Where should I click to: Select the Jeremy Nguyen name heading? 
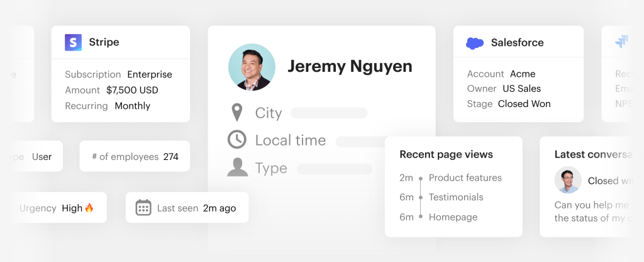tap(350, 66)
